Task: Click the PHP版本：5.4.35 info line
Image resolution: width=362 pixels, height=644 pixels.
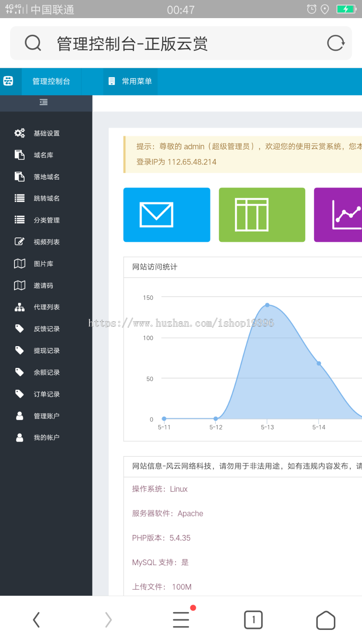Action: [x=161, y=538]
